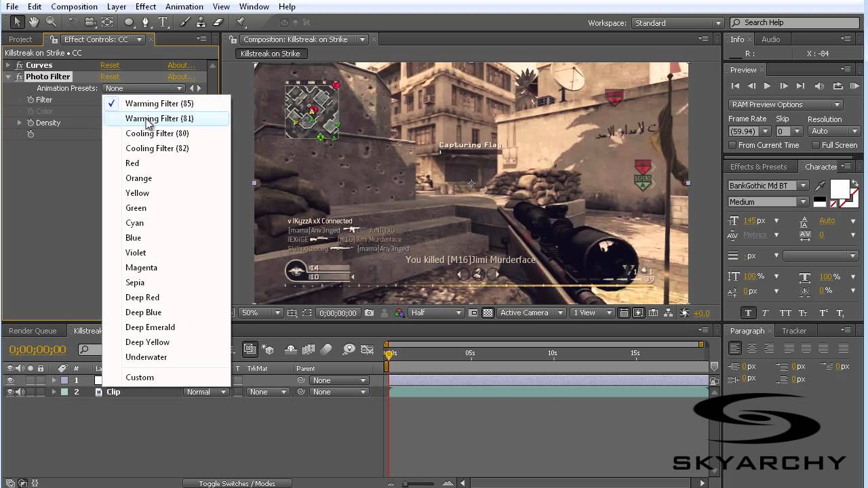Click the Reset Exposure aperture icon
Screen dimensions: 868x488
point(685,313)
